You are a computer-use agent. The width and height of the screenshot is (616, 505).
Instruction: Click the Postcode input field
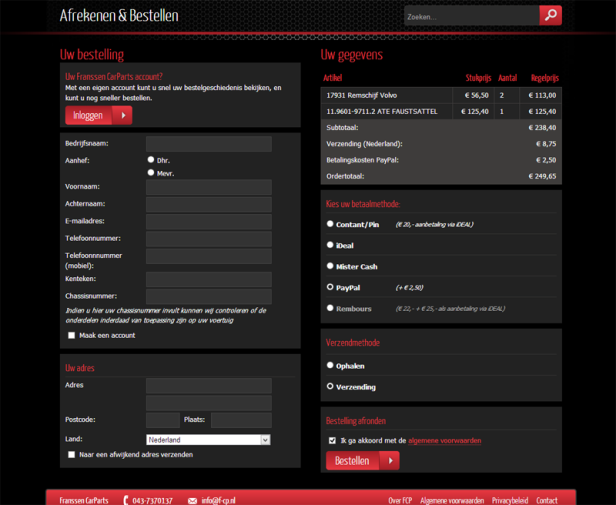(x=162, y=420)
